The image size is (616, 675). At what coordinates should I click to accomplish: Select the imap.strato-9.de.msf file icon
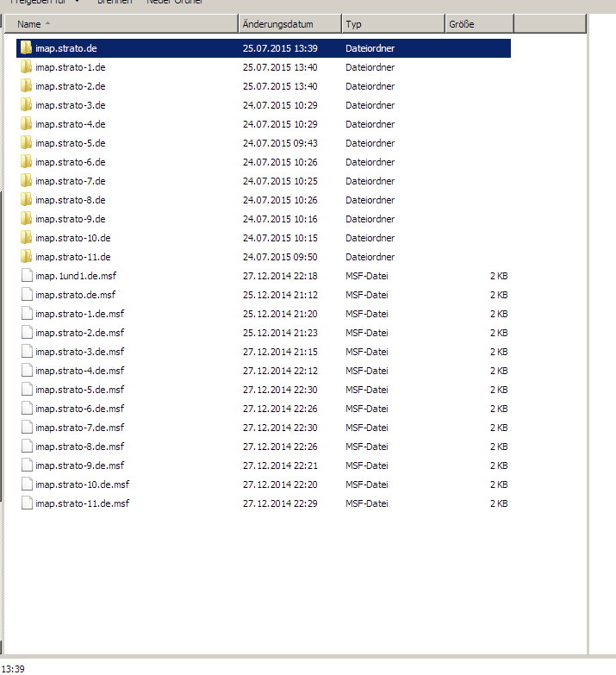coord(27,465)
